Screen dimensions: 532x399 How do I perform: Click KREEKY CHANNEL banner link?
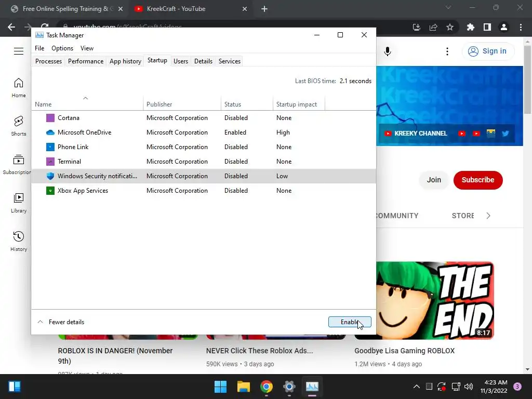[x=416, y=134]
